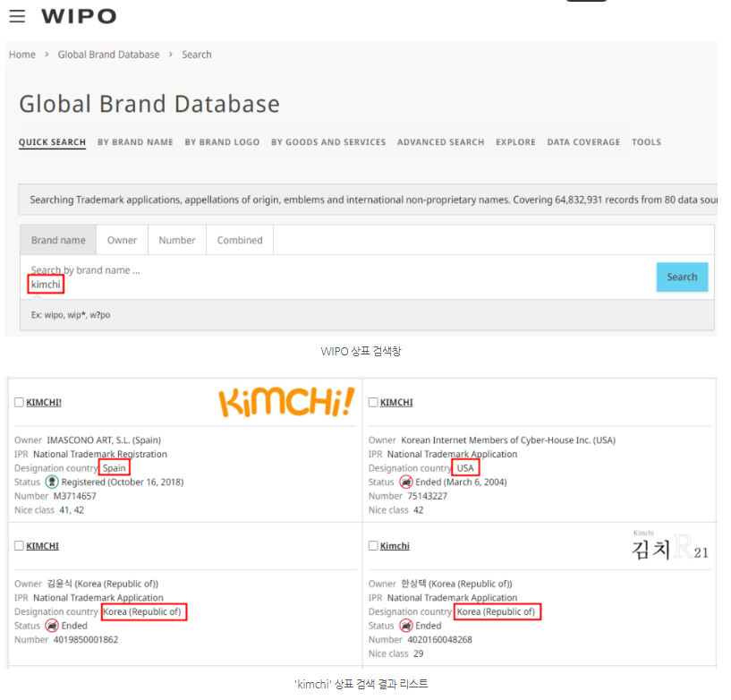Open Data Coverage page
The image size is (731, 700).
pyautogui.click(x=583, y=142)
